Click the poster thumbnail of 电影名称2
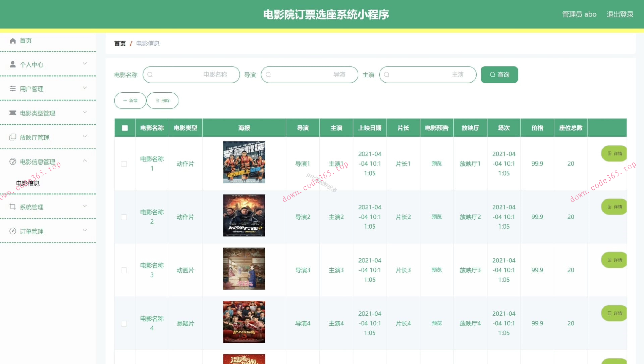Image resolution: width=644 pixels, height=364 pixels. 244,215
